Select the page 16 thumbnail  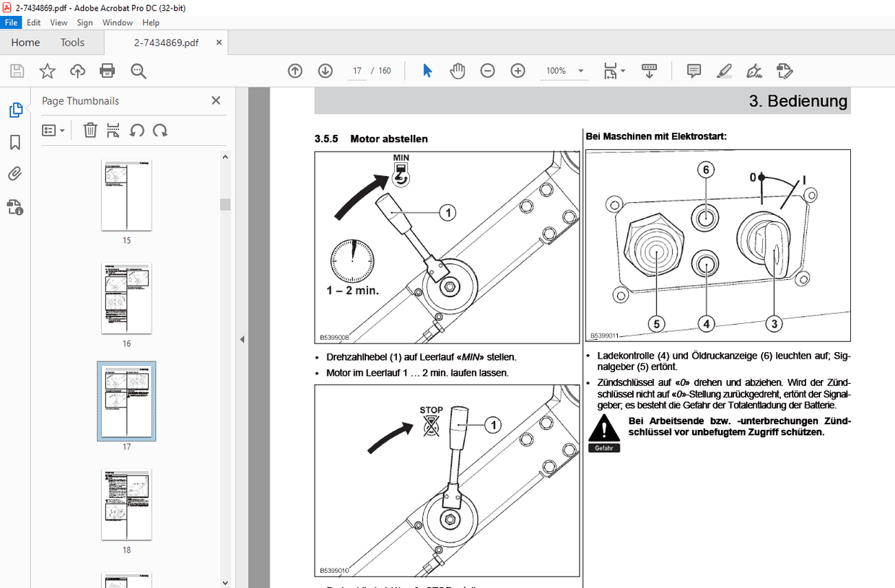[x=126, y=299]
